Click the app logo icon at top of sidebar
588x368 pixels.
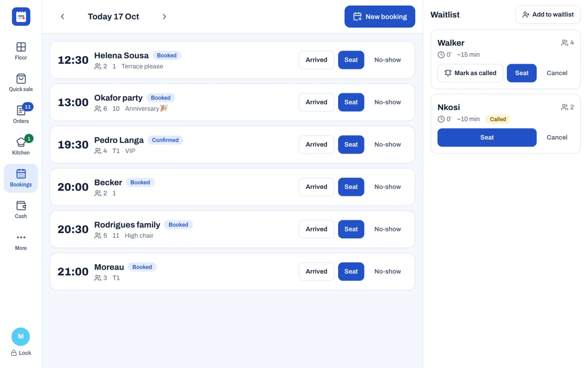pyautogui.click(x=21, y=17)
